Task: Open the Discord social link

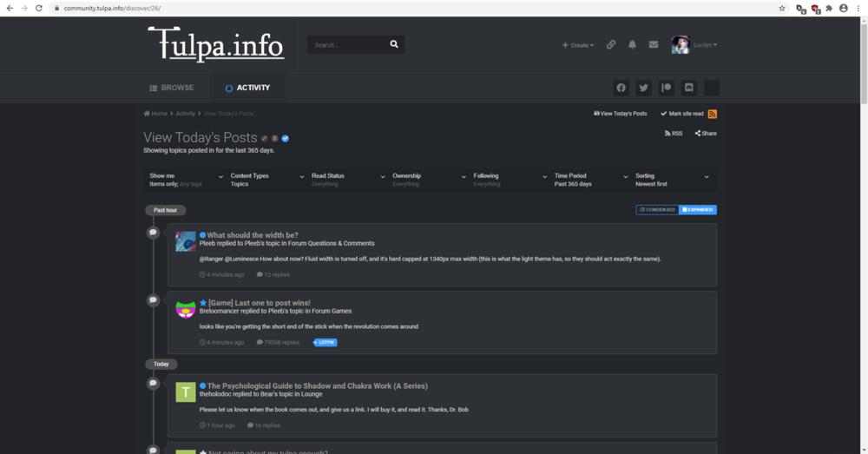Action: point(688,88)
